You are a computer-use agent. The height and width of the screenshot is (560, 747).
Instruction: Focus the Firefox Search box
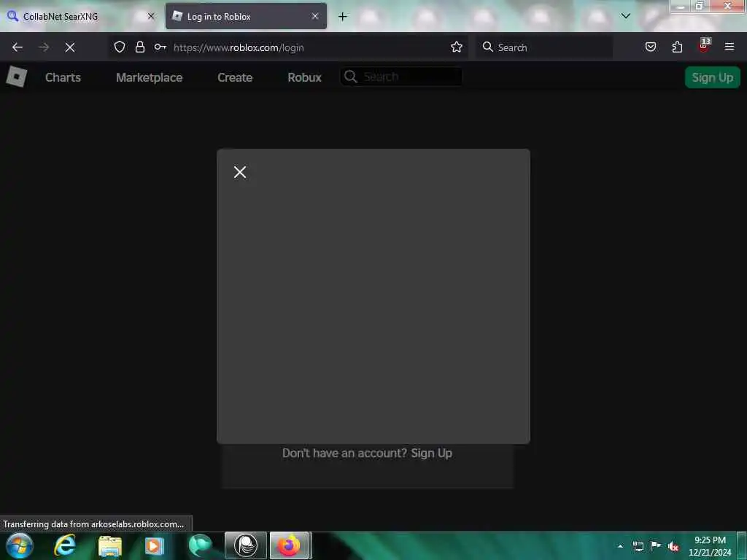pyautogui.click(x=544, y=47)
